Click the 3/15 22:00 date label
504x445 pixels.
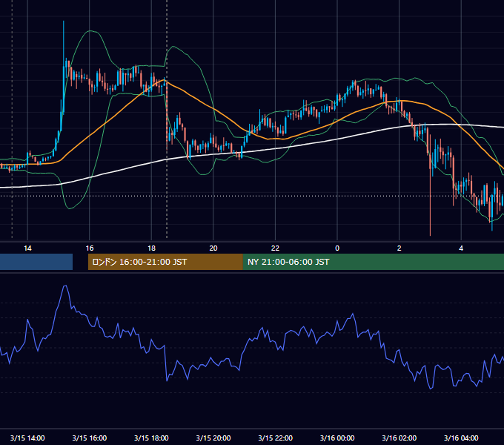(276, 438)
